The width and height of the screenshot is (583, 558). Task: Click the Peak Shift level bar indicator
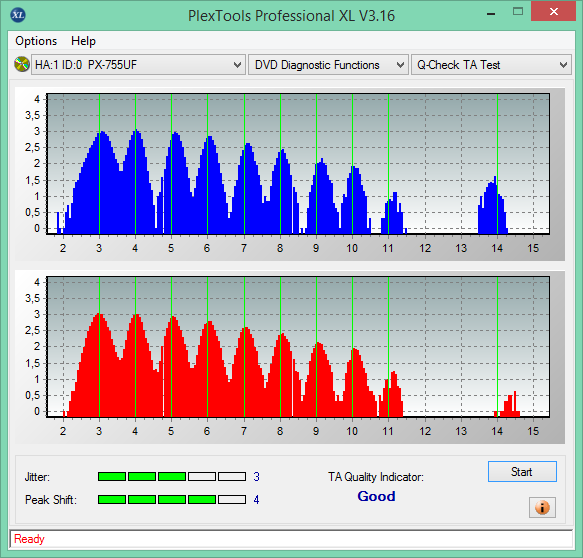[x=172, y=499]
